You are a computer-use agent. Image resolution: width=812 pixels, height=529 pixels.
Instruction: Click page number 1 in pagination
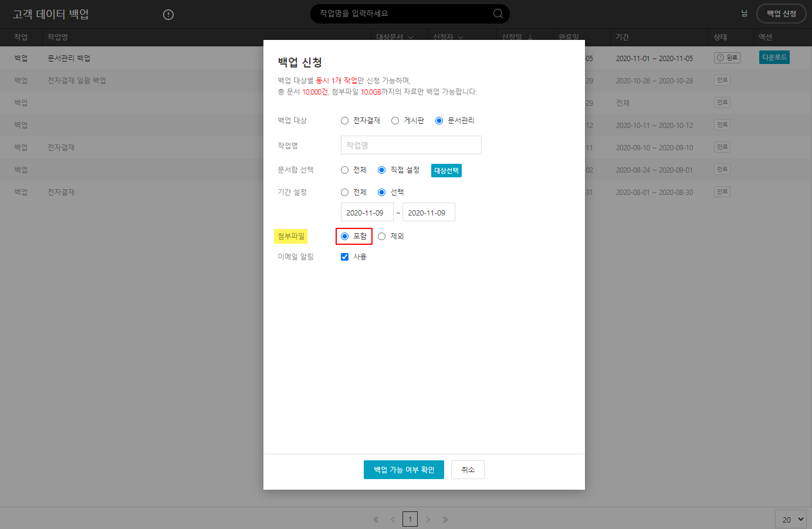tap(410, 520)
